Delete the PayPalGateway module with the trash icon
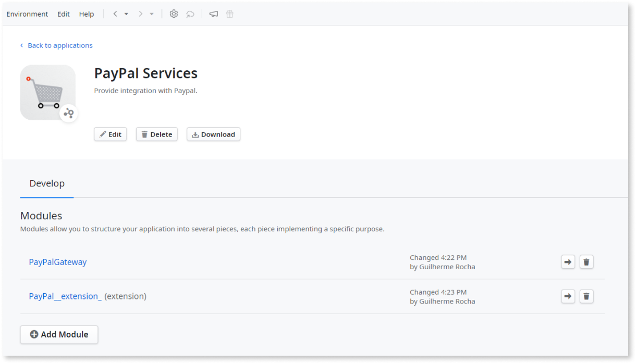This screenshot has width=636, height=364. [586, 262]
